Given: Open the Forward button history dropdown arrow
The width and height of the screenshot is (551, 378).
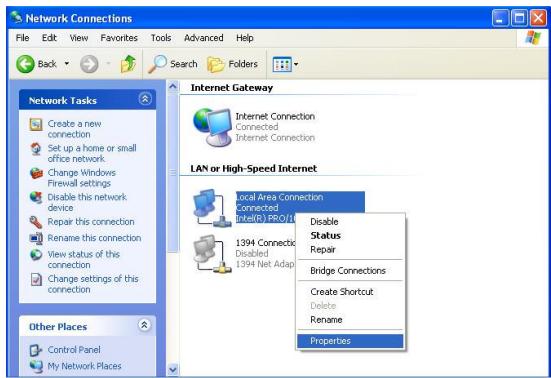Looking at the screenshot, I should click(108, 64).
